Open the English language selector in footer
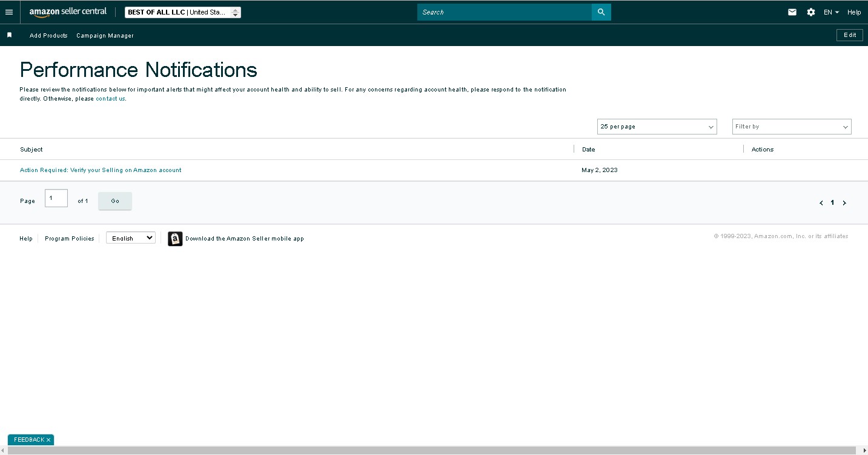 pyautogui.click(x=131, y=238)
